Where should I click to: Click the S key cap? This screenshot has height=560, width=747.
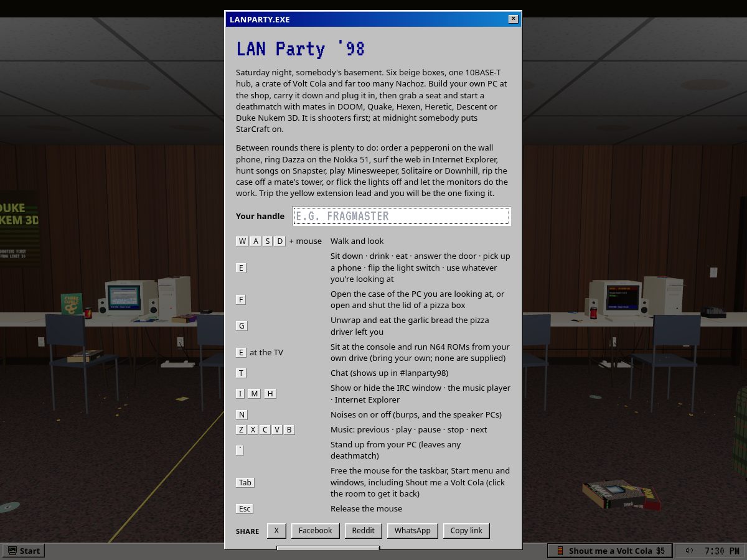[268, 241]
